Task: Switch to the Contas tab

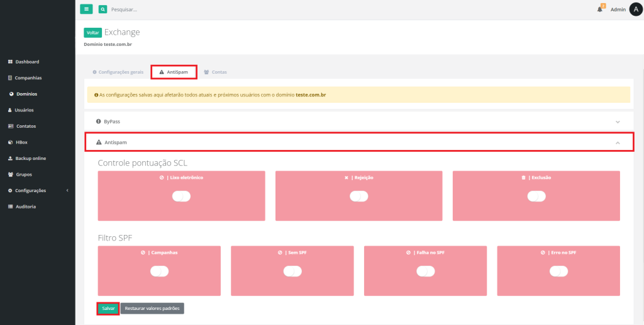Action: point(216,72)
